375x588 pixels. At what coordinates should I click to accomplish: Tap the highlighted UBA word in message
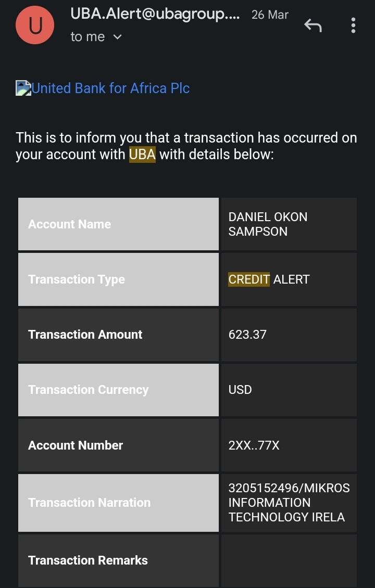[x=142, y=155]
